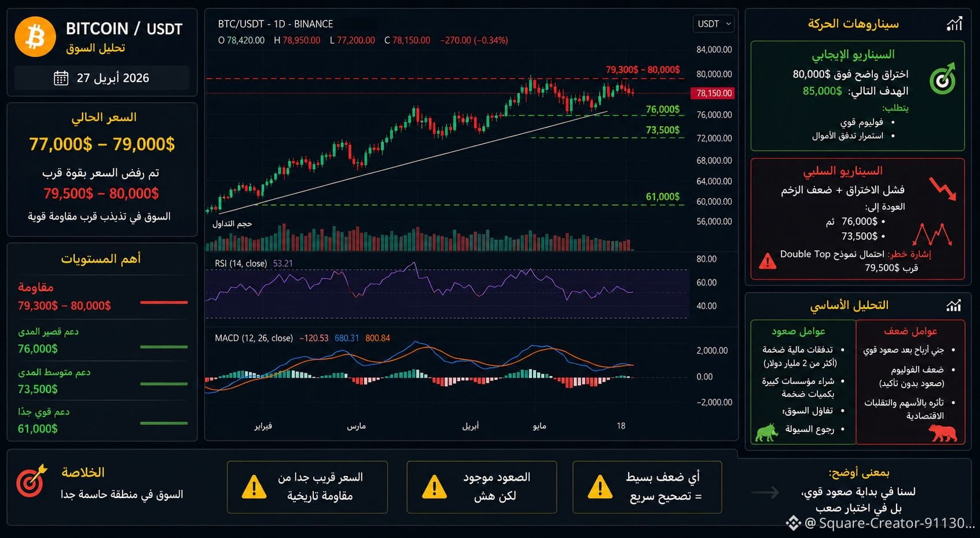Click chart icon beside التحليل الأساسي

coord(953,305)
